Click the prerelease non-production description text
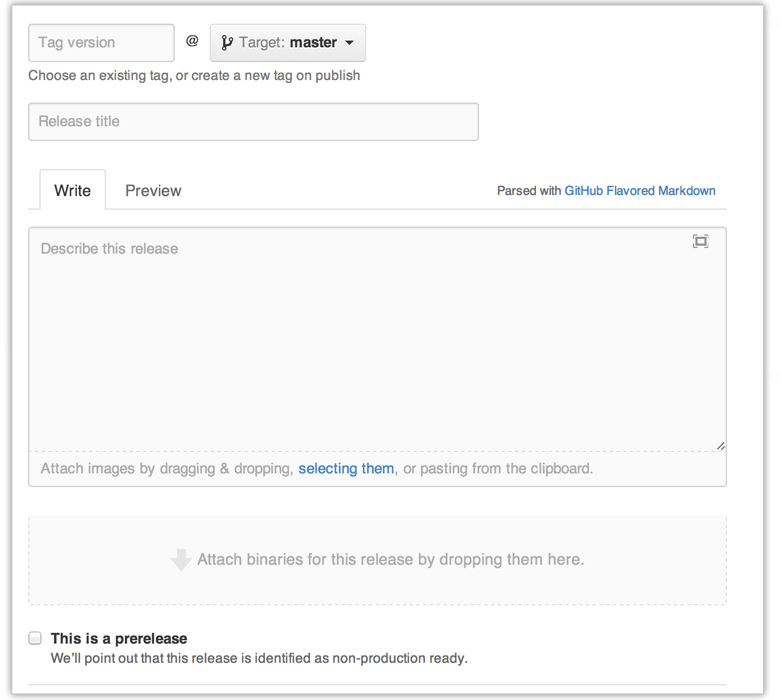The height and width of the screenshot is (700, 781). click(x=259, y=658)
